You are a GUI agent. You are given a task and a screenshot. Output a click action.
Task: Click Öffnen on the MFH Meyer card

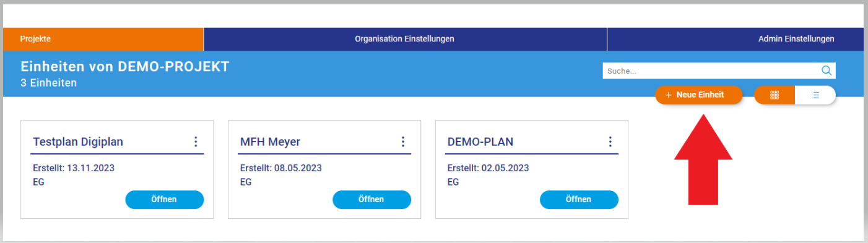coord(371,200)
